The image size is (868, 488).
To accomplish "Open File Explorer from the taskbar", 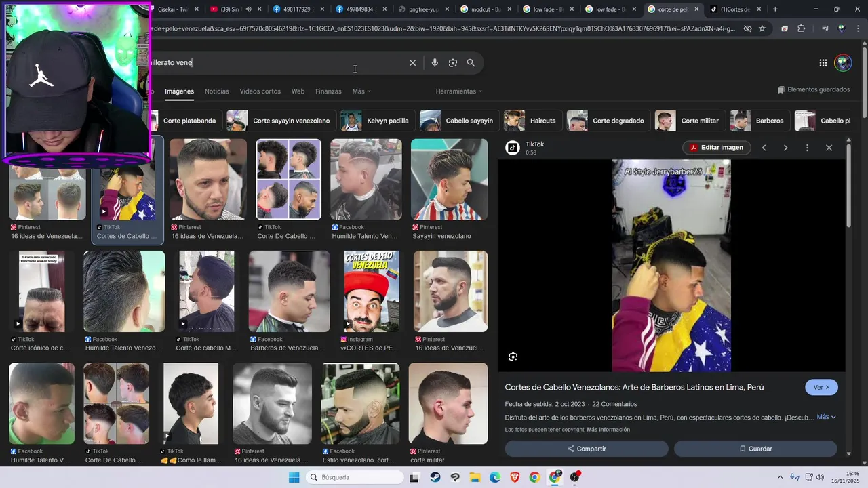I will click(x=475, y=477).
